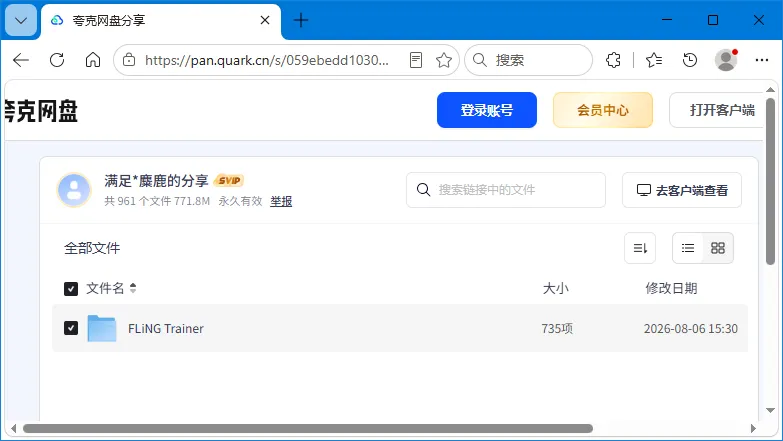This screenshot has height=441, width=783.
Task: Go to browser home page
Action: (93, 60)
